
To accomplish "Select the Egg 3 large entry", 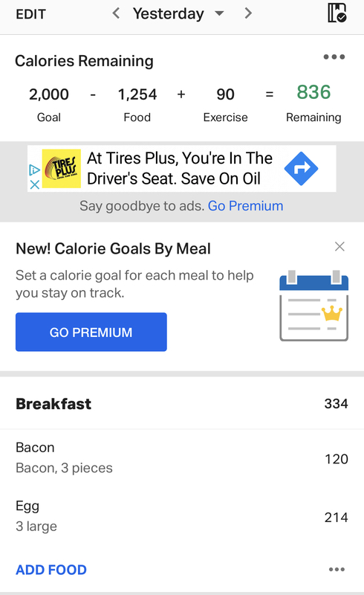I will [182, 516].
